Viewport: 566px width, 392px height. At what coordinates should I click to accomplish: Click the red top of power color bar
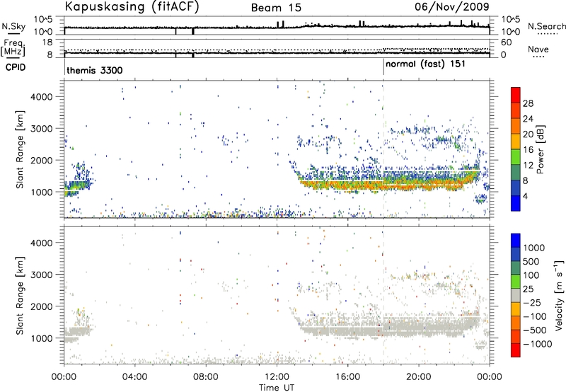[x=516, y=95]
